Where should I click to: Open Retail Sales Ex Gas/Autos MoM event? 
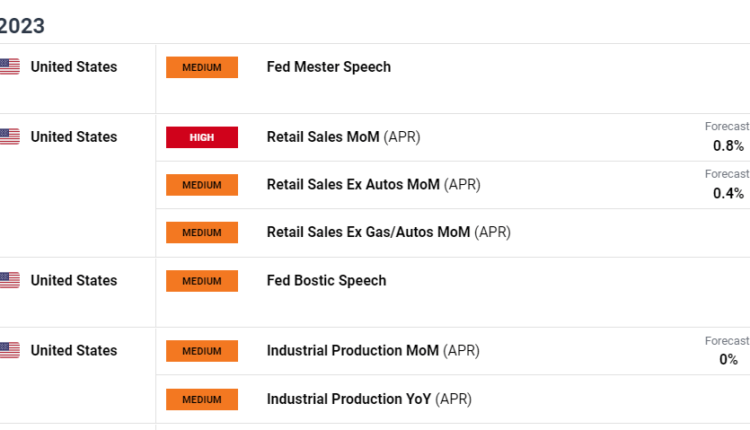pos(388,233)
